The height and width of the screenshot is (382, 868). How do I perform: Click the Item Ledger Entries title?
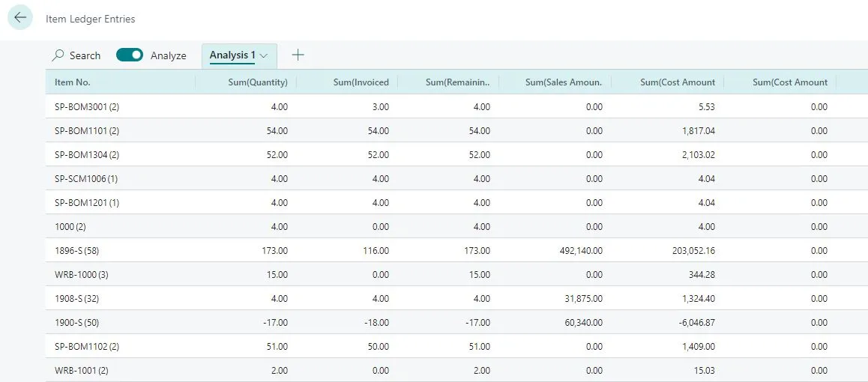[90, 19]
